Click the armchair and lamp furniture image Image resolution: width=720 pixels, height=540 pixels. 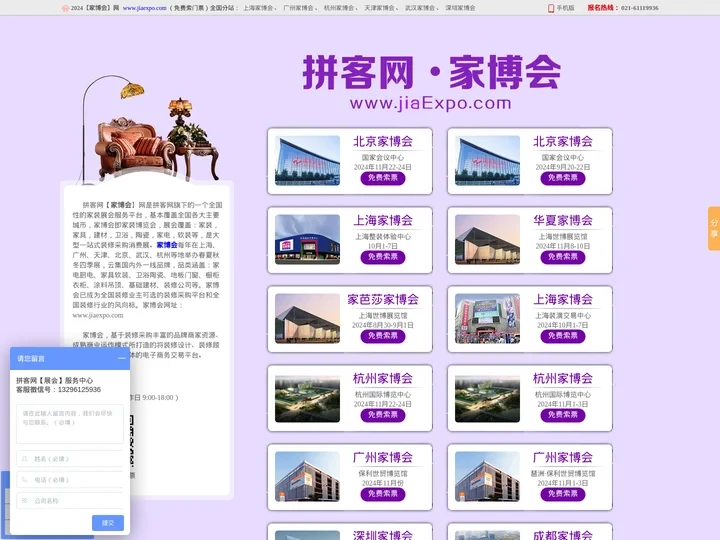click(x=152, y=129)
